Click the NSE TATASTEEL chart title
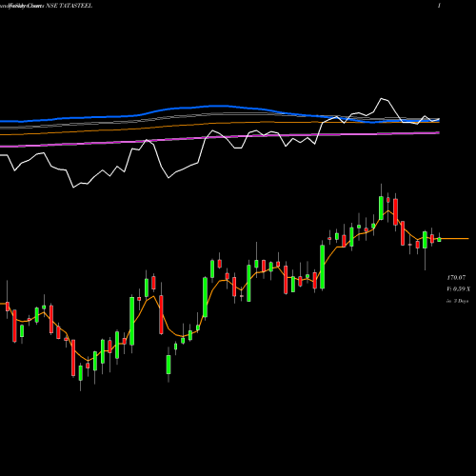The height and width of the screenshot is (476, 476). click(x=69, y=6)
